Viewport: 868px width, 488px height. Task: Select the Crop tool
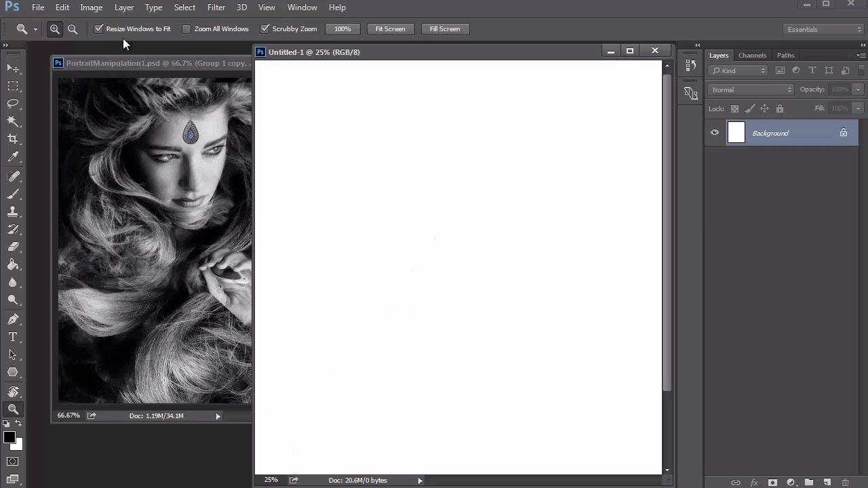pos(13,138)
